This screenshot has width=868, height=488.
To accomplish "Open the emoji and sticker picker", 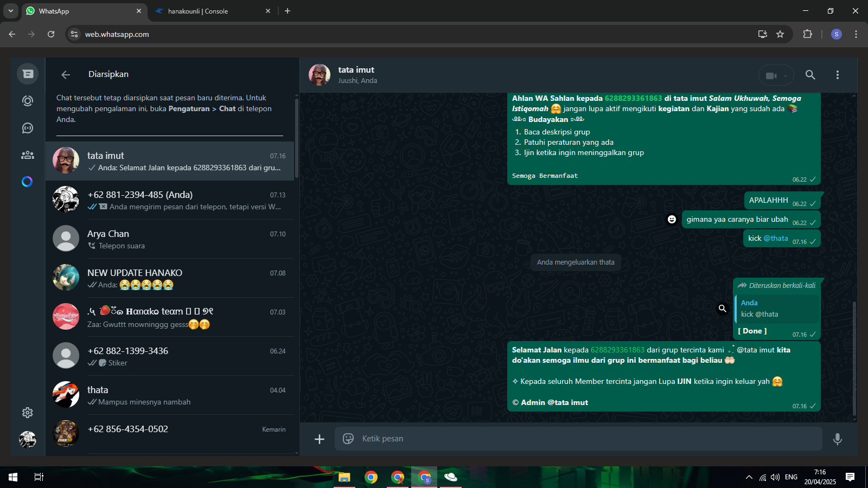I will (348, 439).
